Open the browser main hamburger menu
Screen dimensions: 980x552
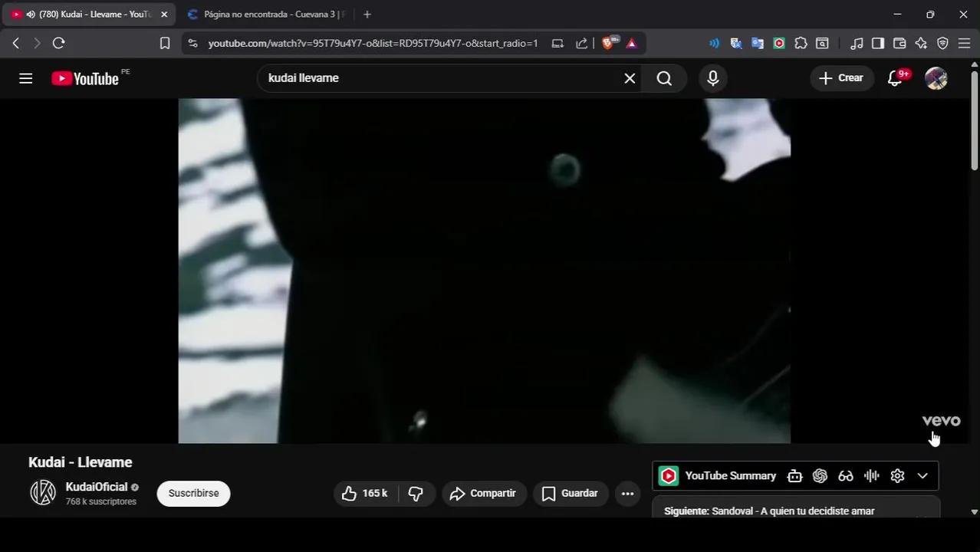coord(965,44)
